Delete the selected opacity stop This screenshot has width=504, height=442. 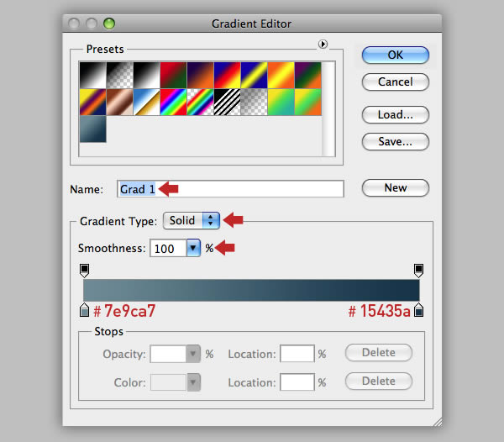[x=379, y=353]
